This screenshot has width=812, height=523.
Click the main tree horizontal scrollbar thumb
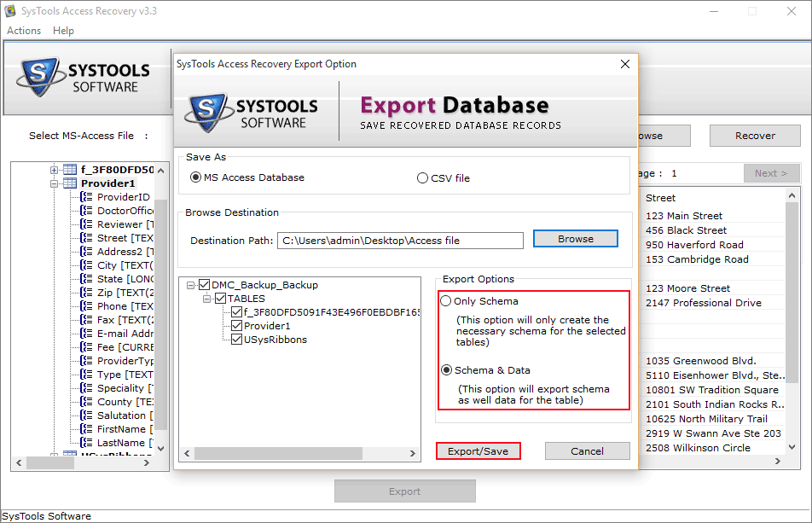[50, 463]
